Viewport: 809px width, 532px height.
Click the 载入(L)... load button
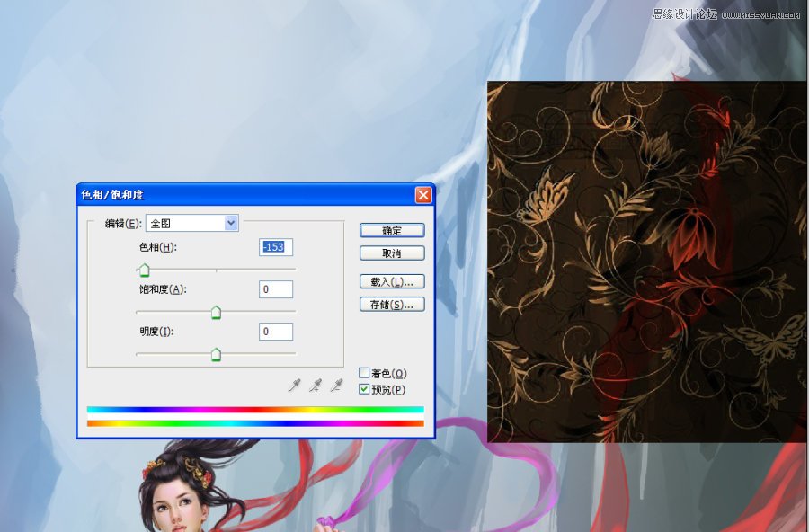click(x=392, y=281)
